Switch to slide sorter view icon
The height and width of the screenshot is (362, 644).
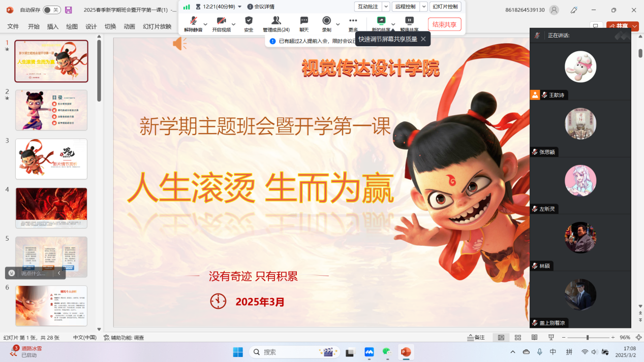pyautogui.click(x=518, y=338)
